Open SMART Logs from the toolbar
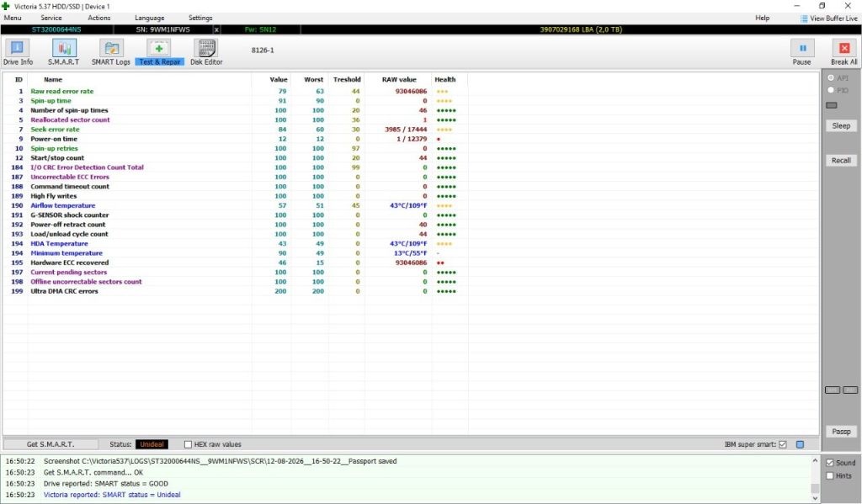This screenshot has width=862, height=504. [x=110, y=52]
